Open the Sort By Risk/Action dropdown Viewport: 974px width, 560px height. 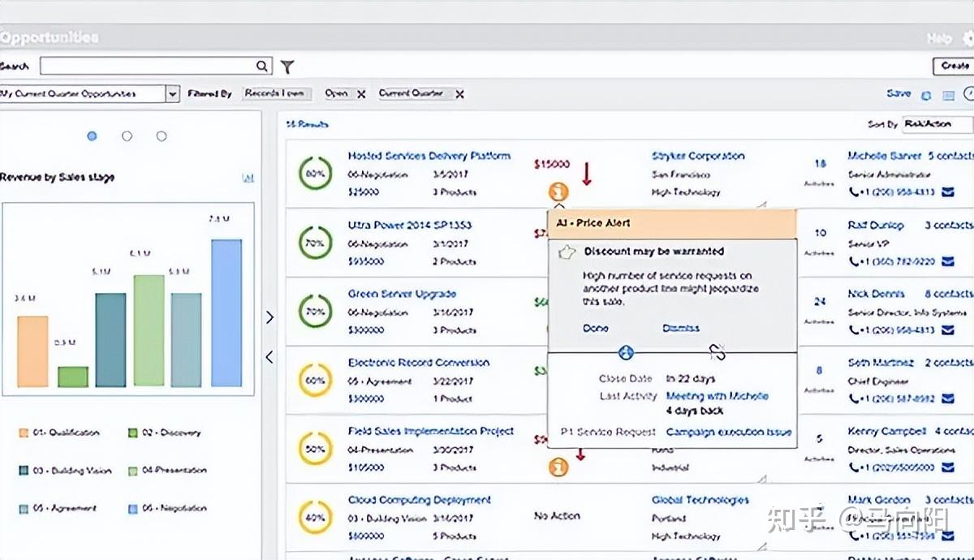(937, 124)
